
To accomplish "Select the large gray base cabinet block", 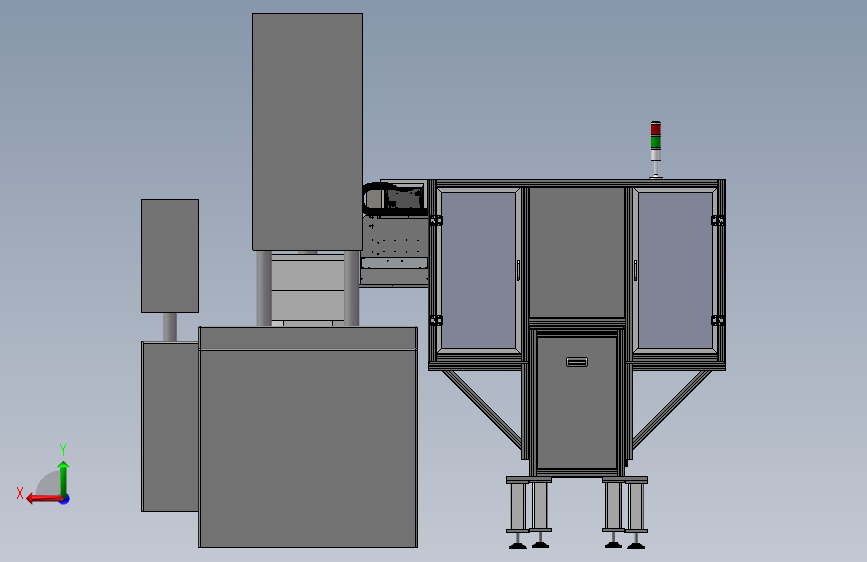I will coord(308,437).
